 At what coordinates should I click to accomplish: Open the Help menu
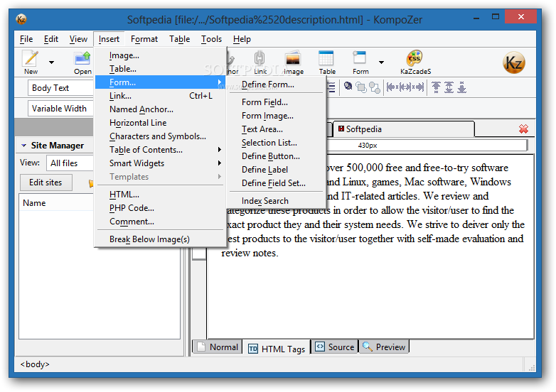242,39
